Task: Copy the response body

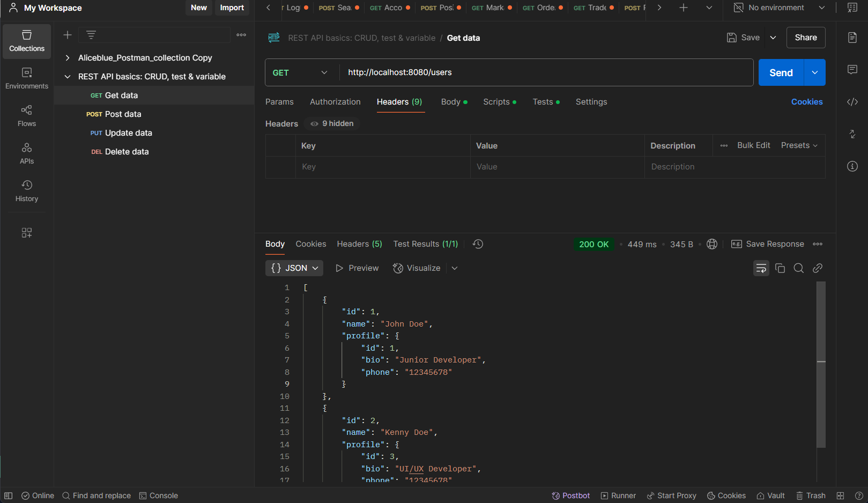Action: [780, 268]
